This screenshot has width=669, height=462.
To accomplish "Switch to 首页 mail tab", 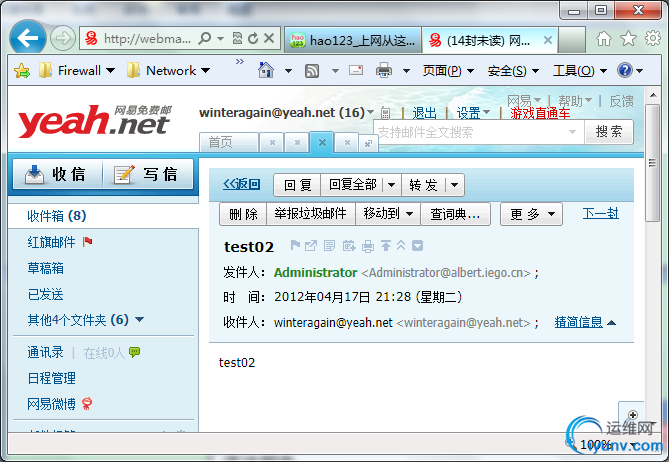I will tap(229, 142).
